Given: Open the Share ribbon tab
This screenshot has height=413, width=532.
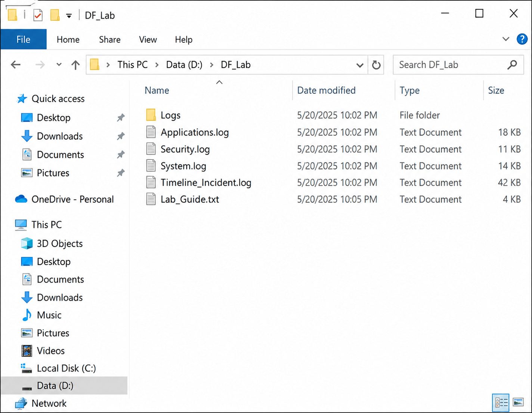Looking at the screenshot, I should (110, 40).
